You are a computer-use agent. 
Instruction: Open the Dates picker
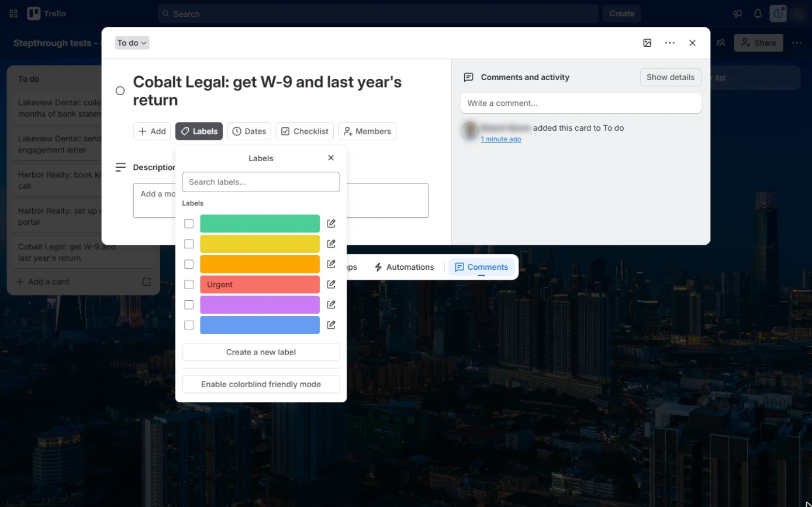pyautogui.click(x=249, y=131)
